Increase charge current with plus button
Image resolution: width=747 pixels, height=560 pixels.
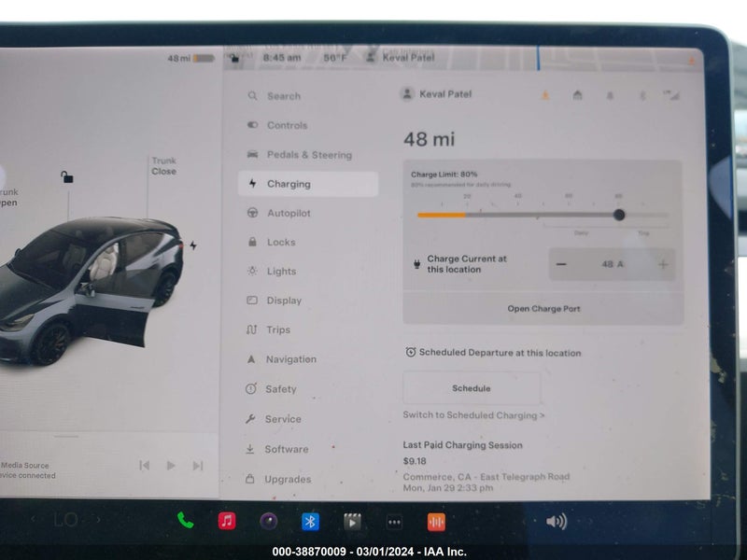pyautogui.click(x=663, y=265)
